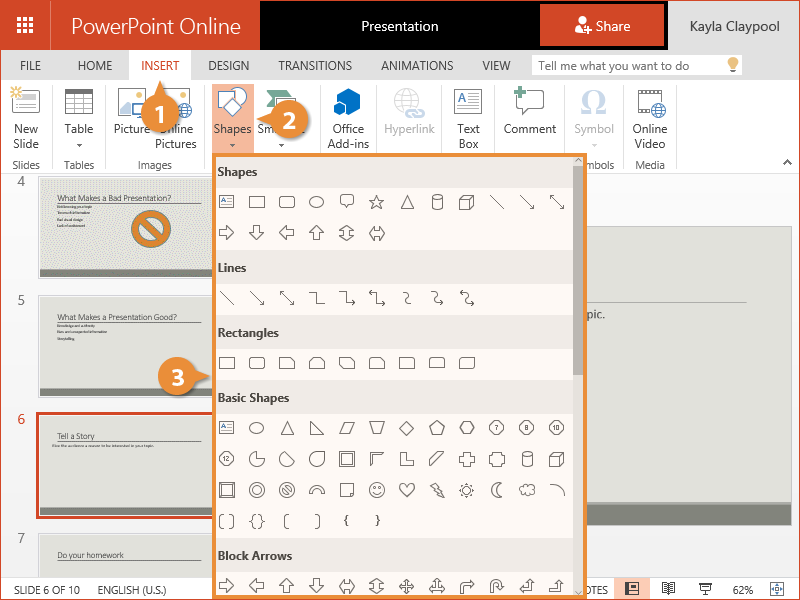
Task: Open Office Add-ins
Action: pyautogui.click(x=348, y=119)
